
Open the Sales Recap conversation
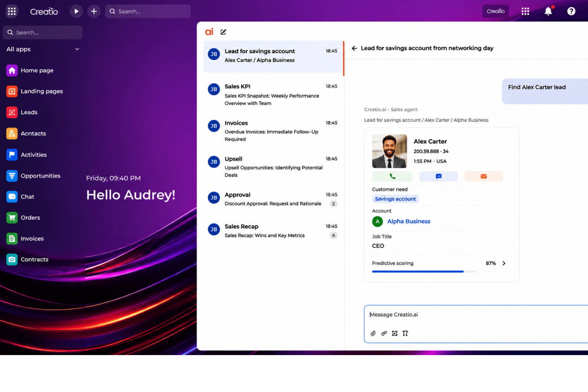[x=273, y=230]
